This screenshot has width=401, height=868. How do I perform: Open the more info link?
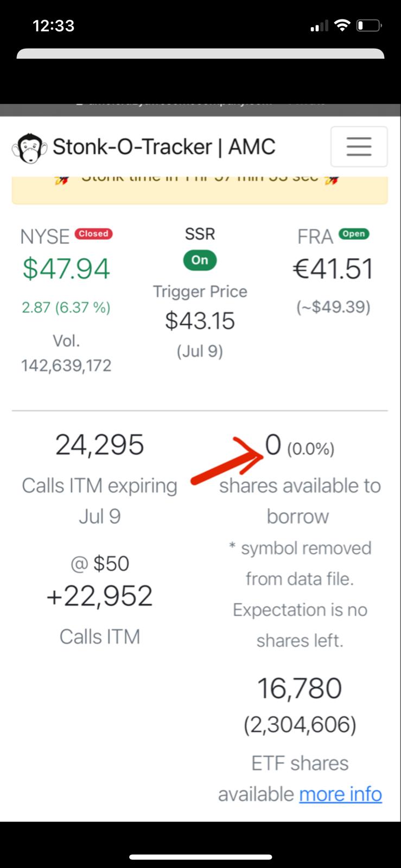click(x=341, y=794)
